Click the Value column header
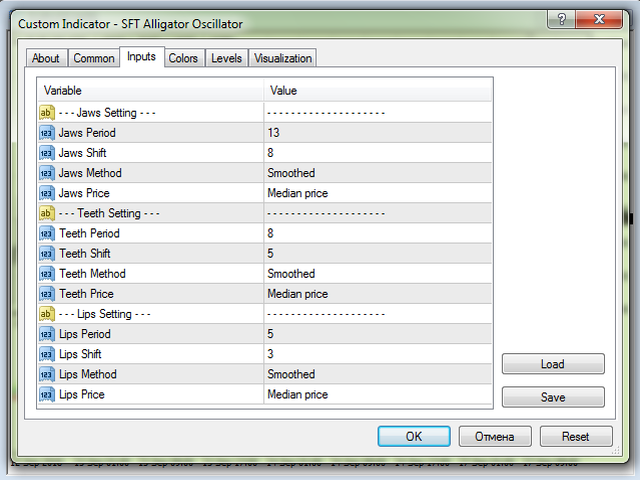Viewport: 640px width, 480px height. (x=378, y=91)
